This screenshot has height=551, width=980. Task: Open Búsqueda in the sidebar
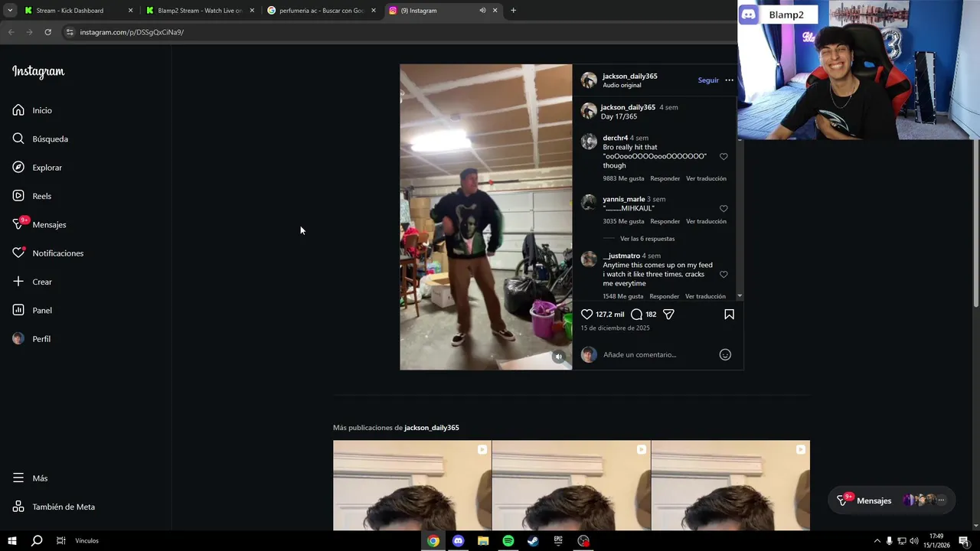pos(41,139)
